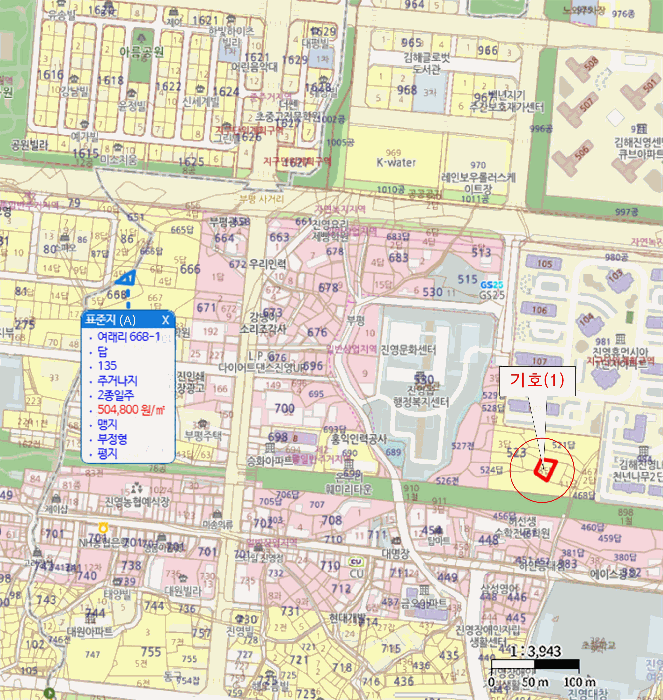This screenshot has height=700, width=663.
Task: Click apartment building 105 label
Action: (x=544, y=264)
